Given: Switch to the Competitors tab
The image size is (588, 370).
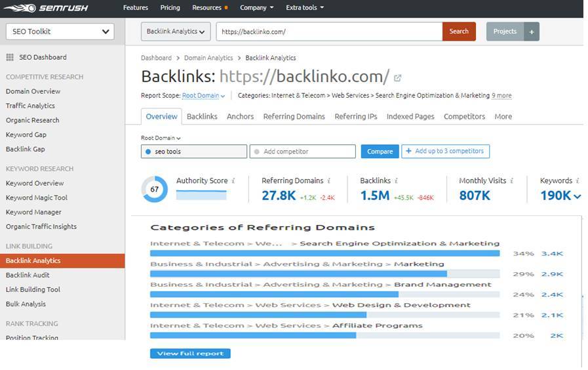Looking at the screenshot, I should click(464, 117).
